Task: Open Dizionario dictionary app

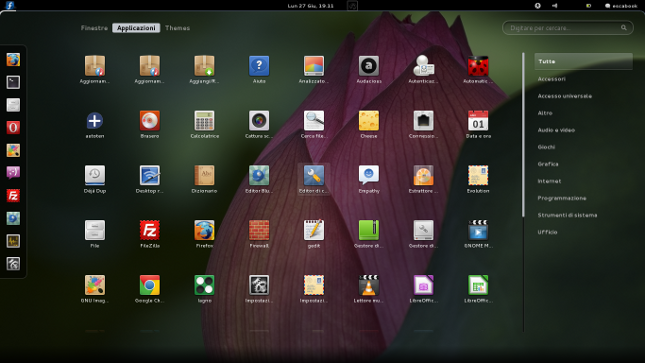Action: point(204,176)
